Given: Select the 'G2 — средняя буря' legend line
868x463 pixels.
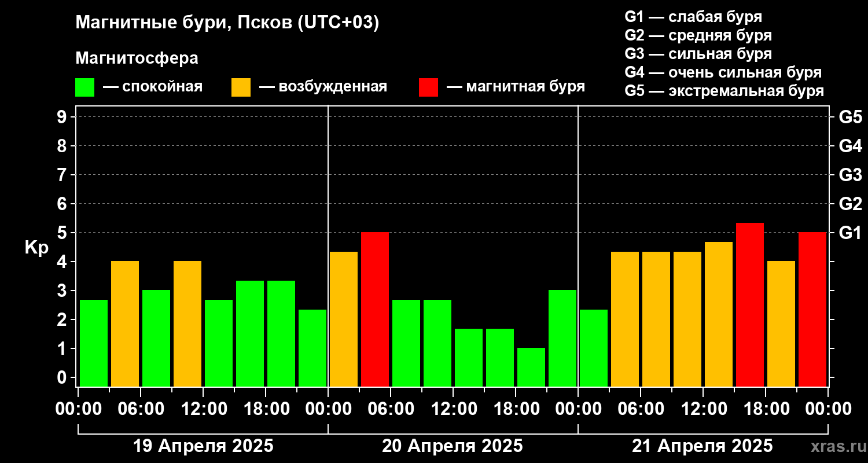Looking at the screenshot, I should (x=698, y=35).
